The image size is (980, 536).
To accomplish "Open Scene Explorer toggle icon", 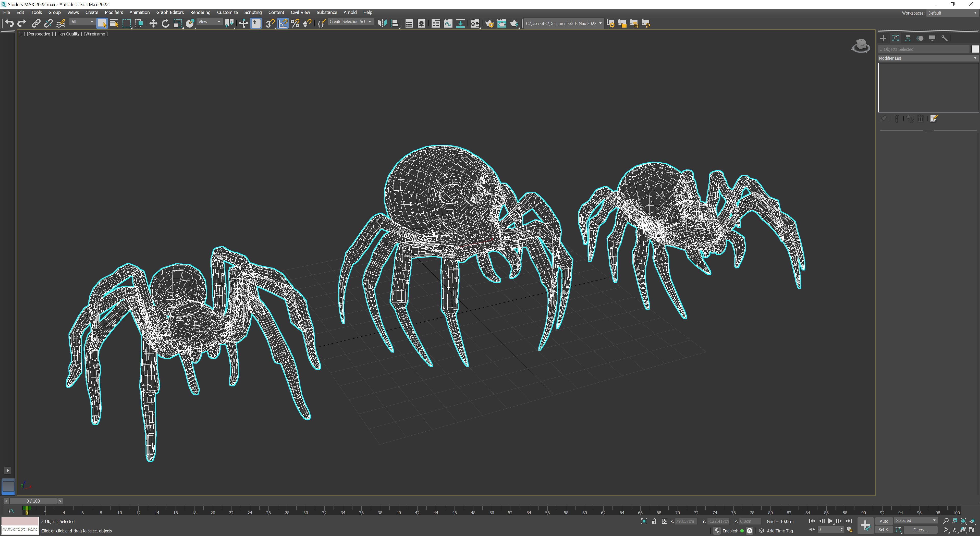I will coord(409,23).
